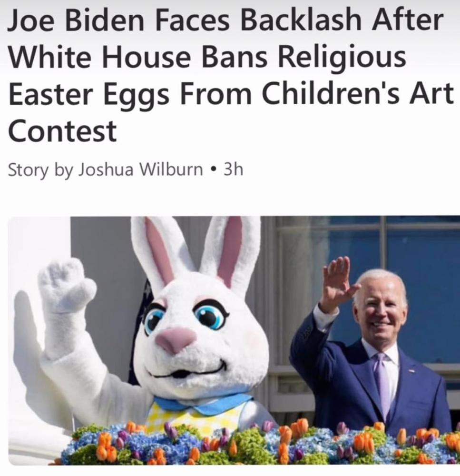Open the Joe Biden Faces Backlash headline
The height and width of the screenshot is (476, 460).
[x=231, y=75]
